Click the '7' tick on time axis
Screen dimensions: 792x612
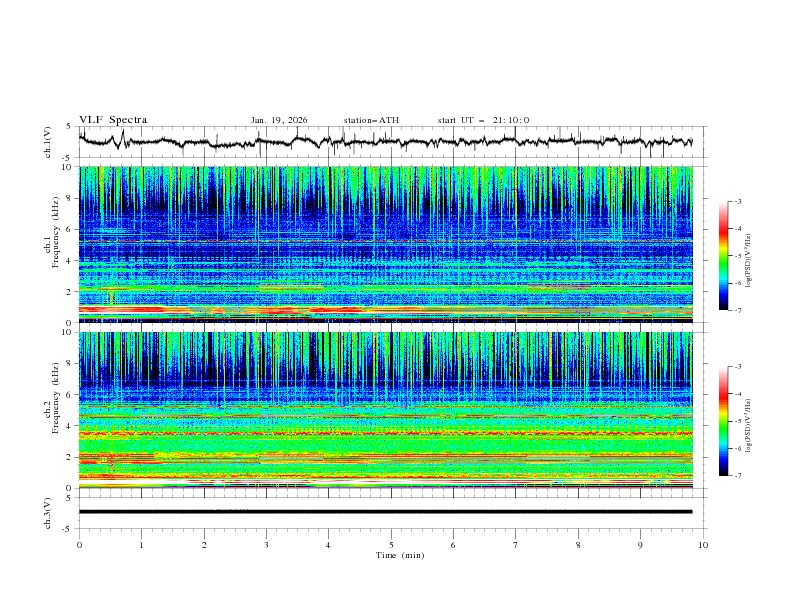click(516, 545)
